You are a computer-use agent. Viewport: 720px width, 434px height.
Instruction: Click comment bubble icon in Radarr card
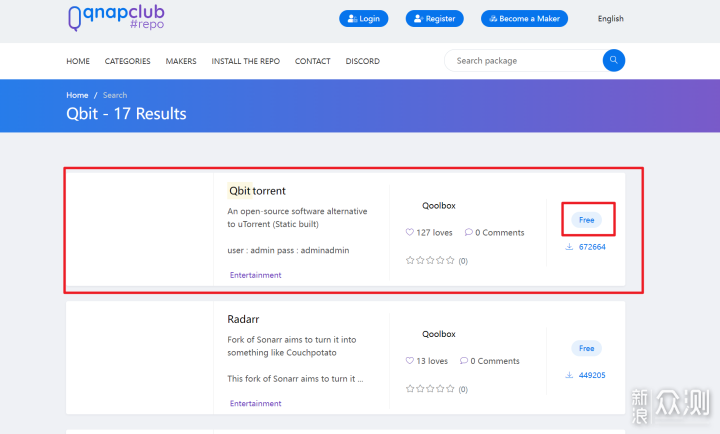464,361
